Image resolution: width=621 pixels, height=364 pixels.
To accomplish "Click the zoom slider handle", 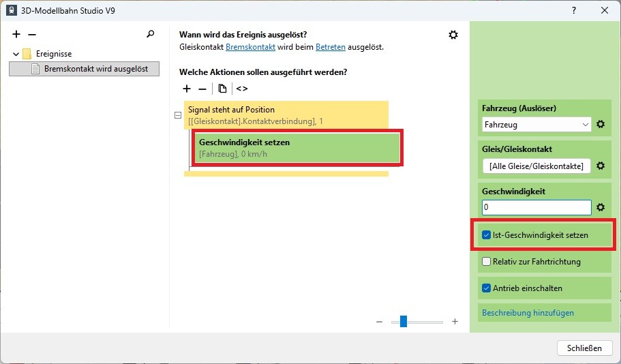I will pos(404,322).
